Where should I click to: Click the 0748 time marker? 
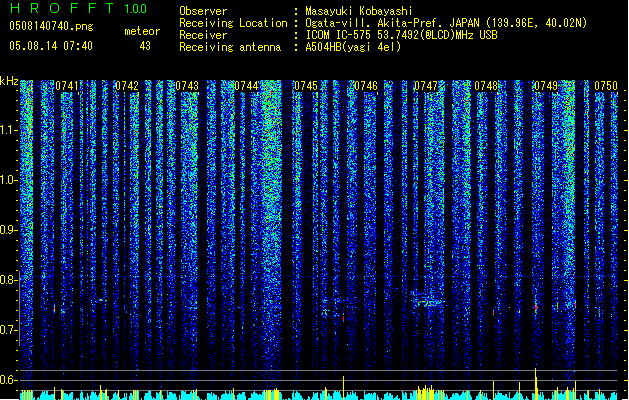coord(486,86)
